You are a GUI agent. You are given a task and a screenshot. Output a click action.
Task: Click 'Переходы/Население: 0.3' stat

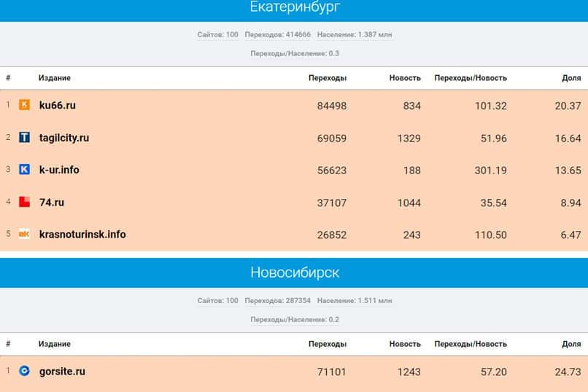coord(295,53)
